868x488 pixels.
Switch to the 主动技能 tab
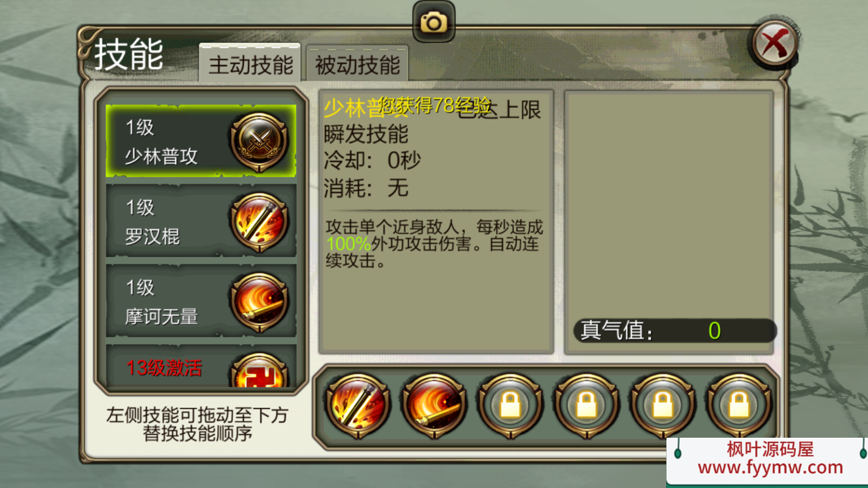250,64
